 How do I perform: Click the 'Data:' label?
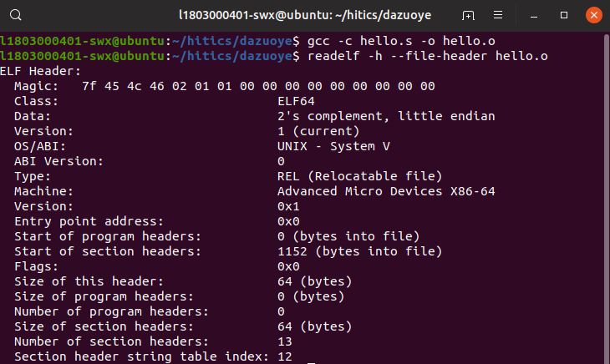tap(33, 116)
